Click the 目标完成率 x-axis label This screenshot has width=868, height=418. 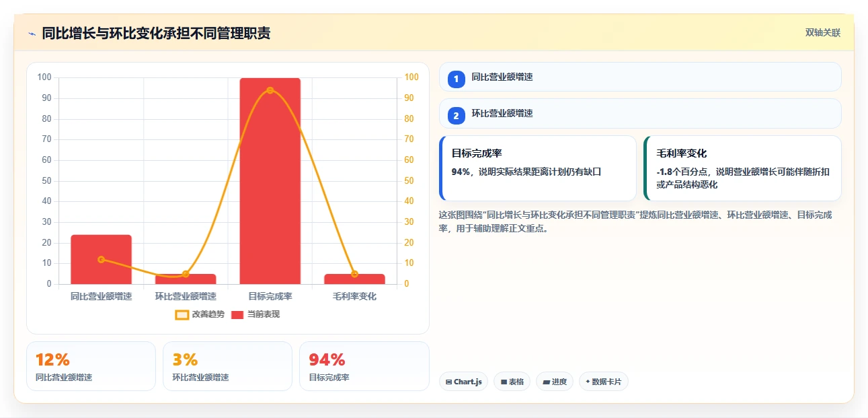pos(270,296)
